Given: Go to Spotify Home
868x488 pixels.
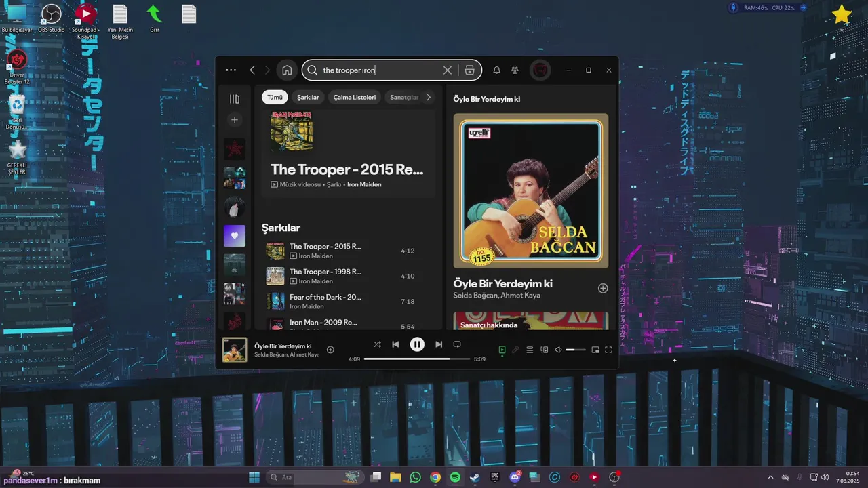Looking at the screenshot, I should click(287, 70).
